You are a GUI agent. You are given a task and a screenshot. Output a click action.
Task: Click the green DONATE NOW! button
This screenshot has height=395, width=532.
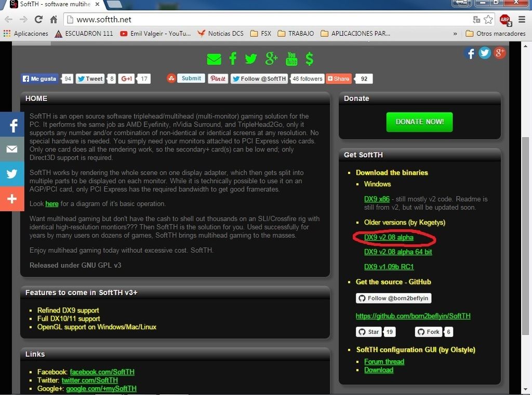(419, 122)
